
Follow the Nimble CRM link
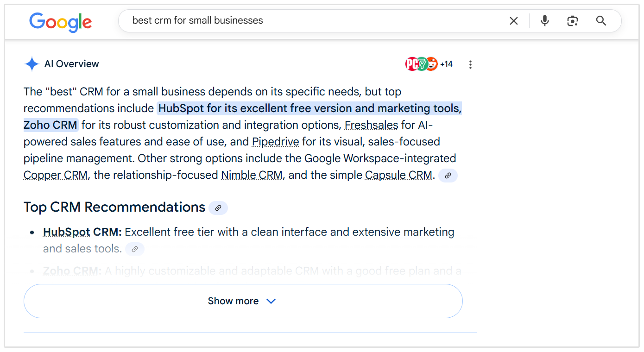[x=252, y=175]
